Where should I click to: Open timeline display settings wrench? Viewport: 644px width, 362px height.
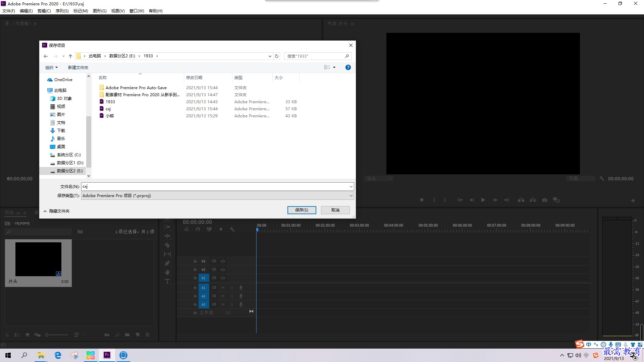click(x=232, y=229)
